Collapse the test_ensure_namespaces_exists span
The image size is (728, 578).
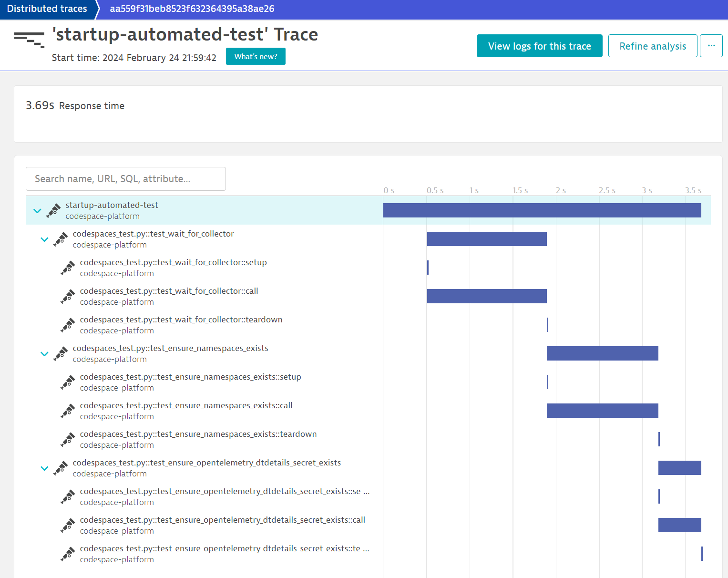pyautogui.click(x=44, y=353)
